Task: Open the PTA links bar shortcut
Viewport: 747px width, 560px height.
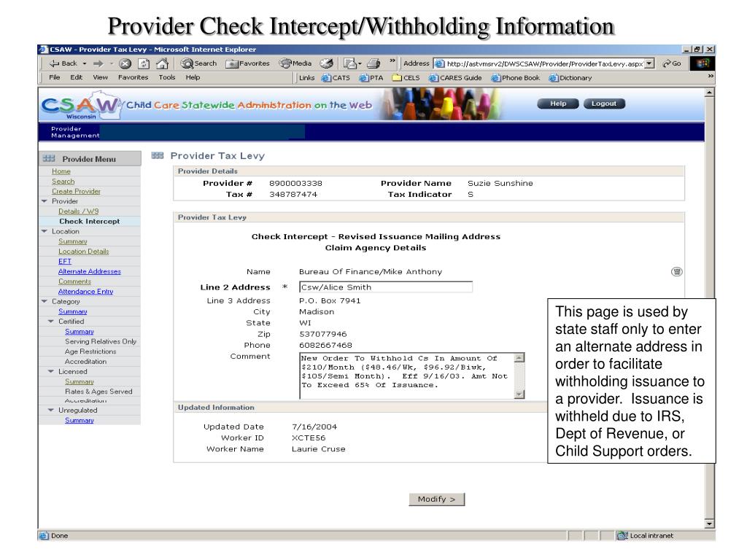Action: pyautogui.click(x=371, y=77)
